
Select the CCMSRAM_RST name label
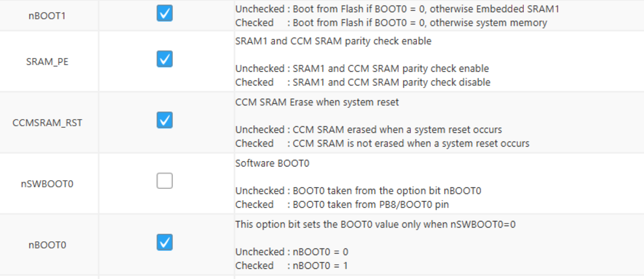point(47,123)
